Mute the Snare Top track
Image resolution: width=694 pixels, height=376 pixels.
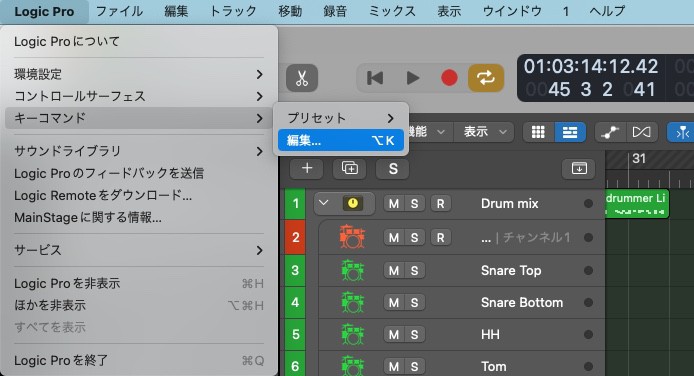pyautogui.click(x=393, y=270)
